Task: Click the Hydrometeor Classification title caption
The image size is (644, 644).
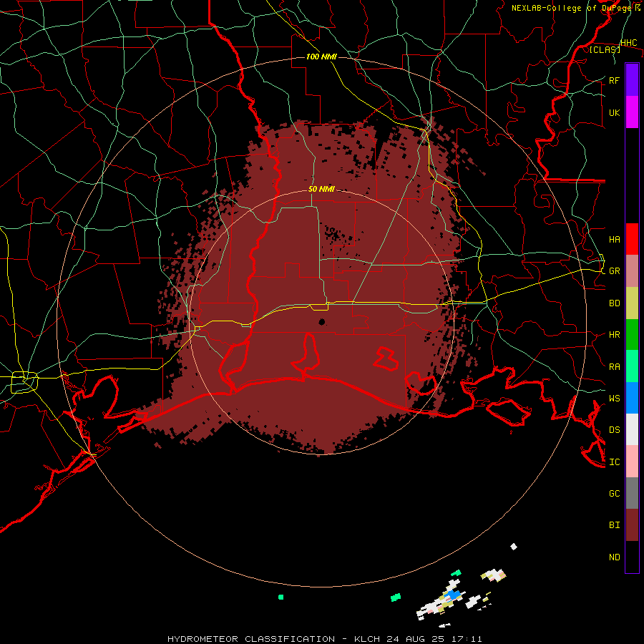Action: [x=325, y=639]
